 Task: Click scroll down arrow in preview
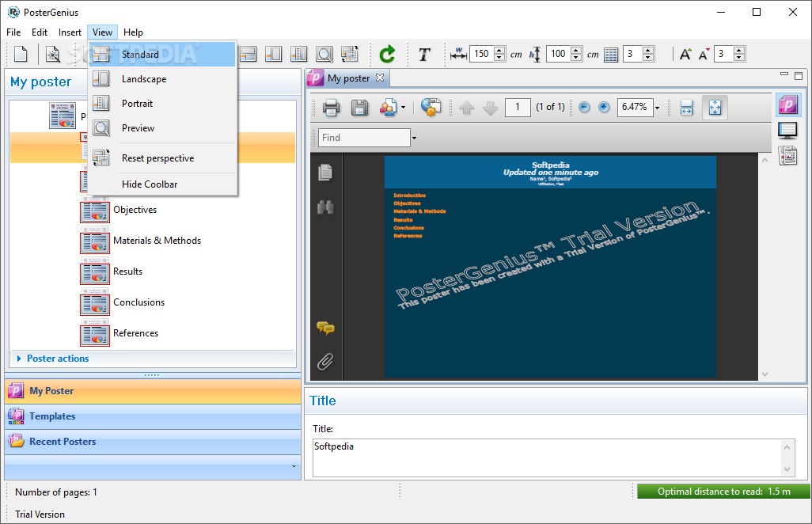[x=765, y=374]
